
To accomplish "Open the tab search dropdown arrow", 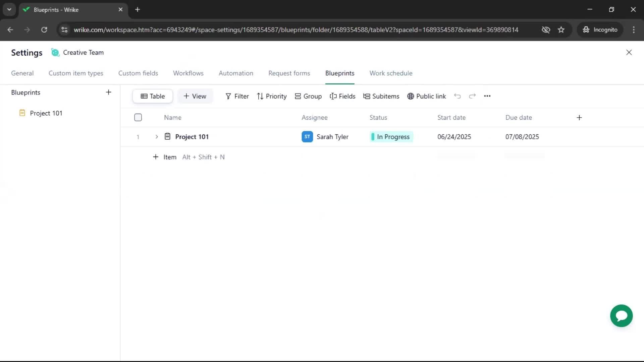I will (x=9, y=10).
